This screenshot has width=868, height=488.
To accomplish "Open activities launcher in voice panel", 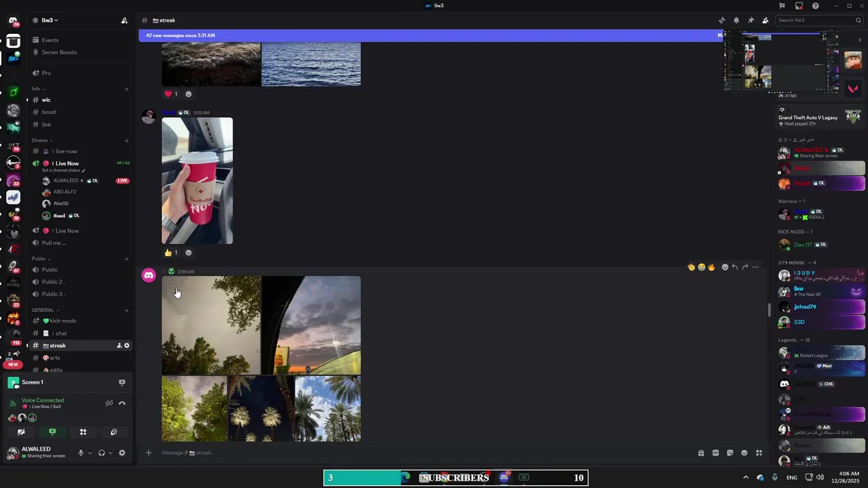I will 83,432.
